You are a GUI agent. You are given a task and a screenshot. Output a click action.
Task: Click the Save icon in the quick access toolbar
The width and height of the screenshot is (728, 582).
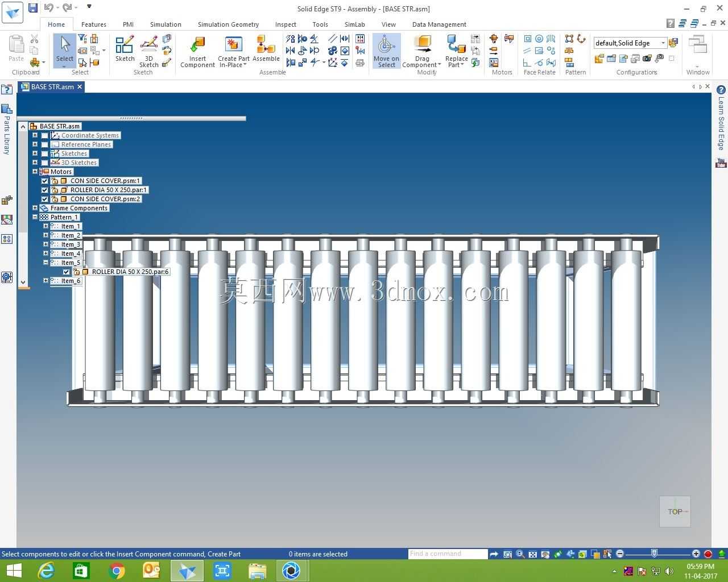[x=33, y=8]
